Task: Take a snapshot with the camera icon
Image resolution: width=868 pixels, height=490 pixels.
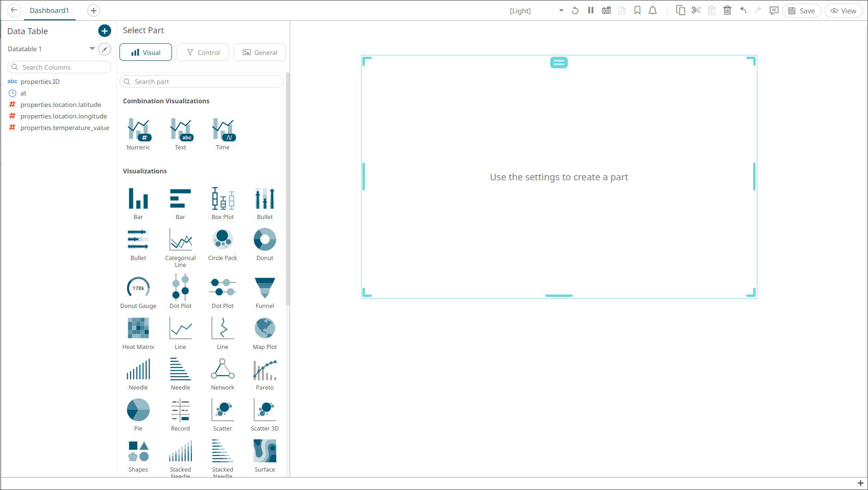Action: [x=606, y=10]
